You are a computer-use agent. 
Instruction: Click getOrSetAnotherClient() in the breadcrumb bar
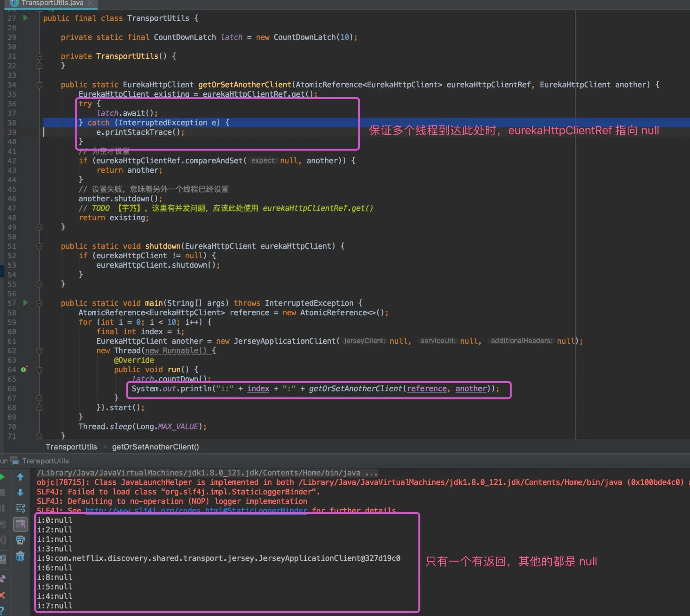[x=156, y=447]
